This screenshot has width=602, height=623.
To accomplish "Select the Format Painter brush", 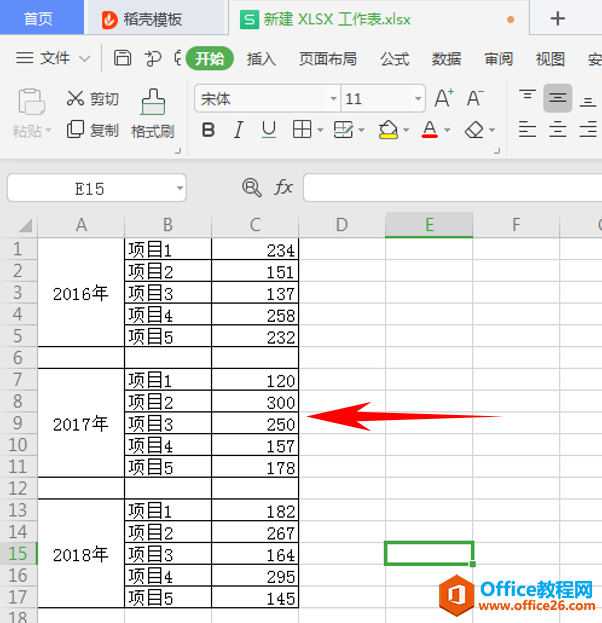I will (x=153, y=102).
